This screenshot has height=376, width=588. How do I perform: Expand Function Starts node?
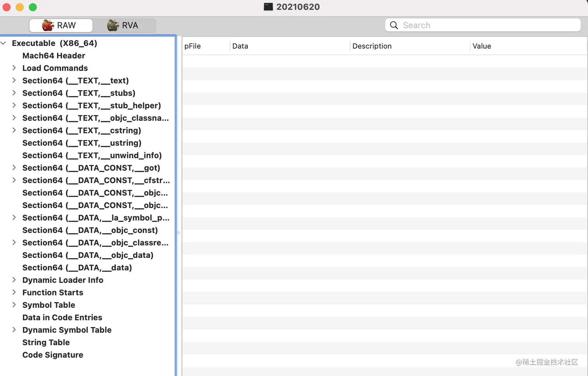point(14,292)
